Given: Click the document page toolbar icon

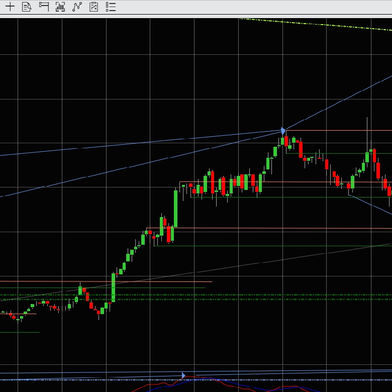Looking at the screenshot, I should point(26,6).
